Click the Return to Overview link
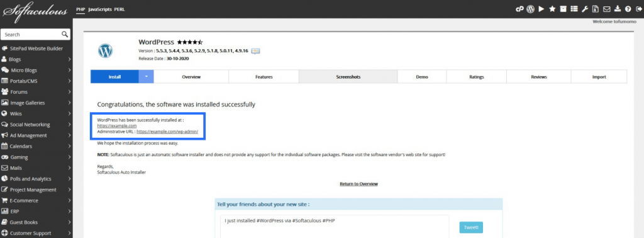 pos(358,184)
